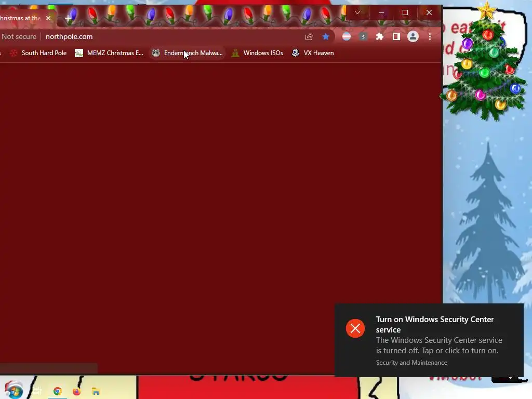This screenshot has width=532, height=399.
Task: Click Security and Maintenance notification source
Action: pyautogui.click(x=411, y=362)
